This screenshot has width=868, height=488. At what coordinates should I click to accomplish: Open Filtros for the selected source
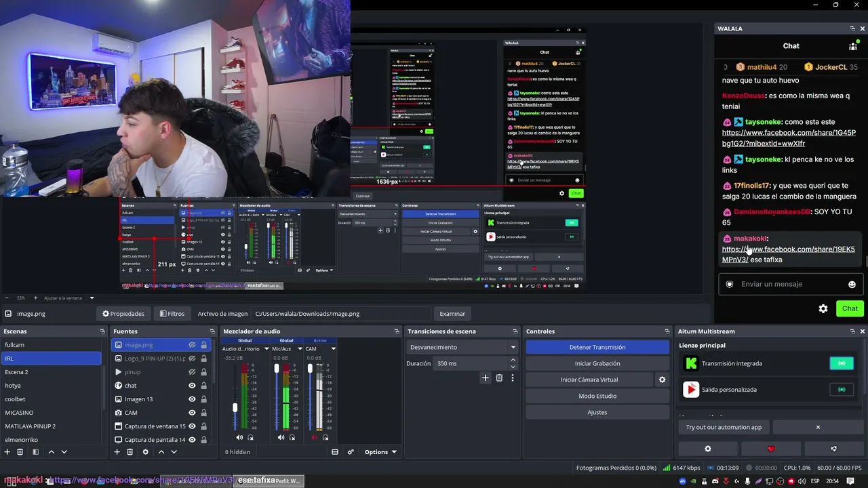[x=172, y=314]
